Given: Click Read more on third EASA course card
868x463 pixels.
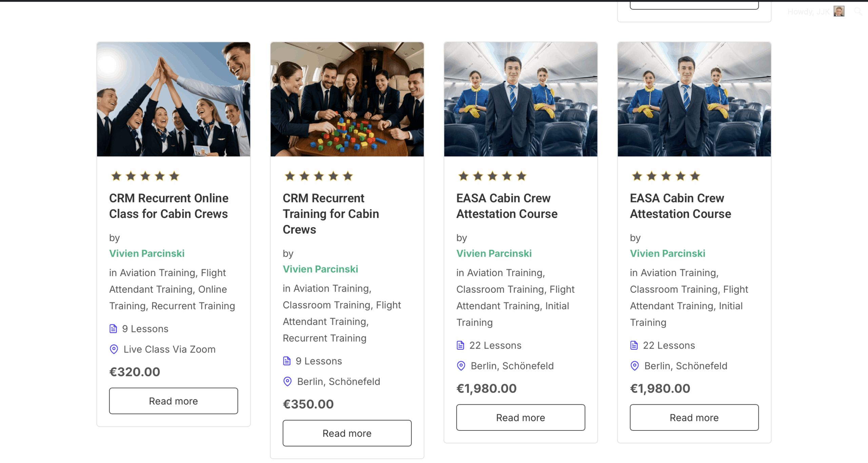Looking at the screenshot, I should tap(521, 418).
